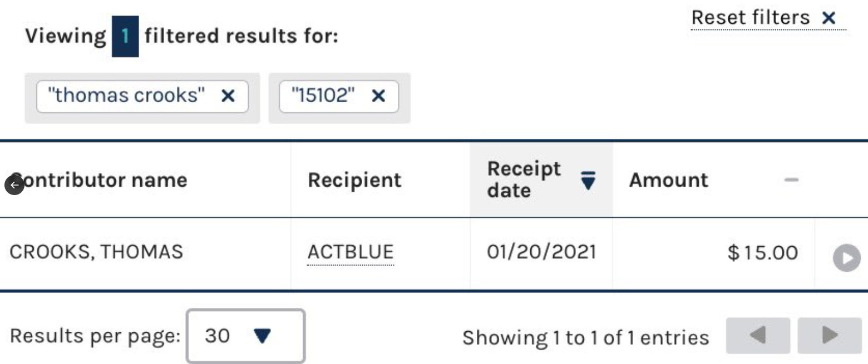This screenshot has height=364, width=868.
Task: Click the filtered results count badge
Action: [125, 37]
